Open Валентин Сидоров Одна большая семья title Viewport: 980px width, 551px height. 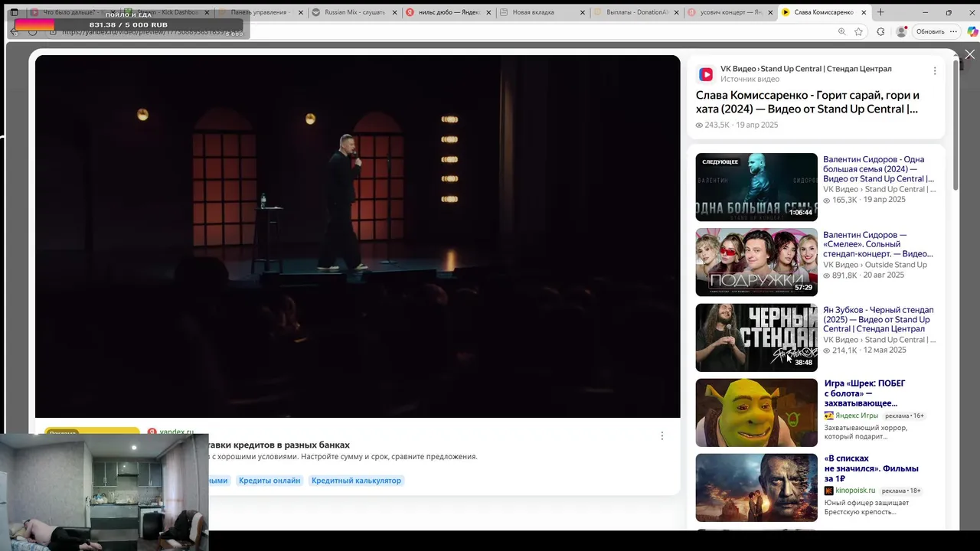(x=878, y=169)
